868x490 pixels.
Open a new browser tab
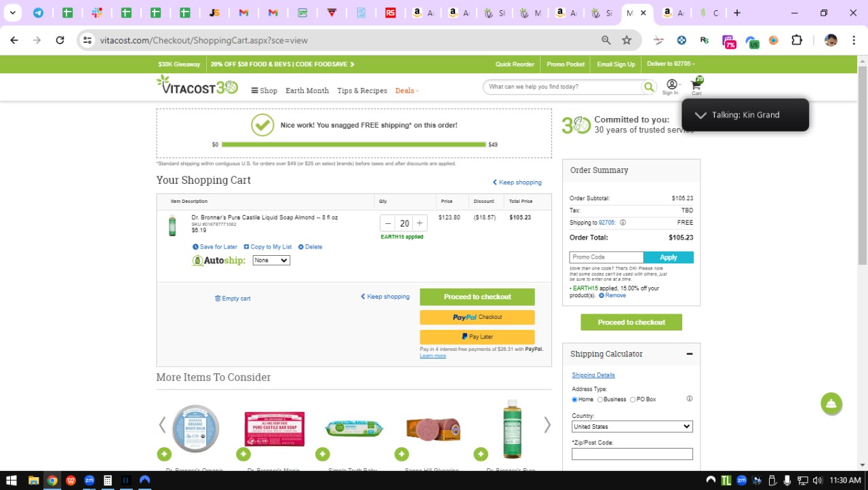(x=737, y=12)
